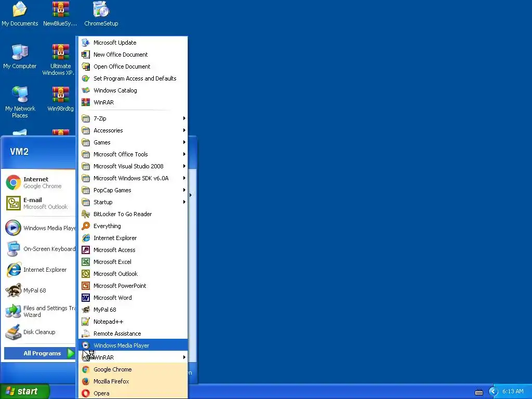Choose Windows Media Player in All Programs
Viewport: 532px width, 399px height.
click(x=133, y=345)
